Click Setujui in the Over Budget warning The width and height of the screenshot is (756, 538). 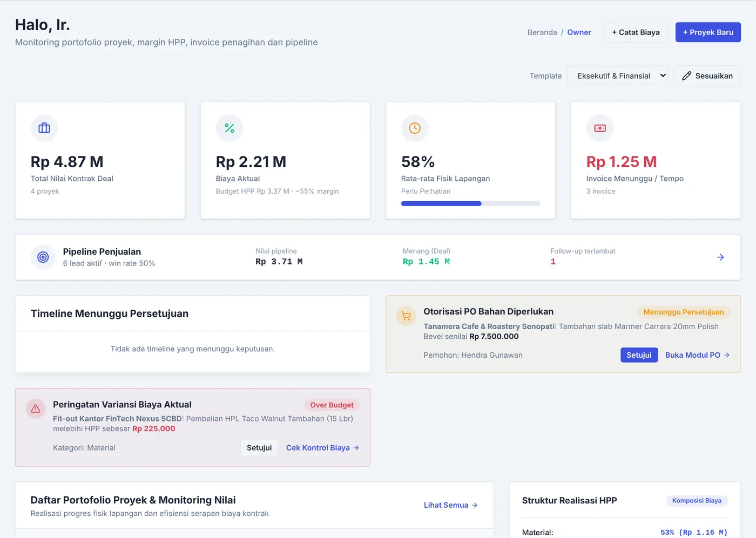pyautogui.click(x=259, y=448)
